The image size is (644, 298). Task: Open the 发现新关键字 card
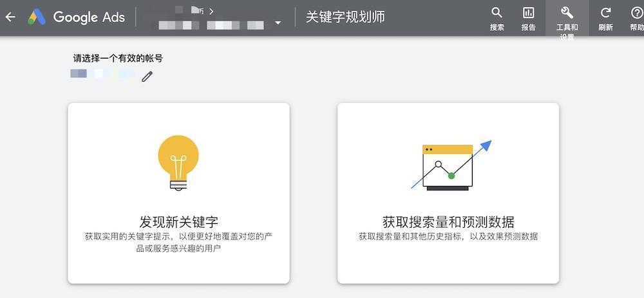(178, 193)
